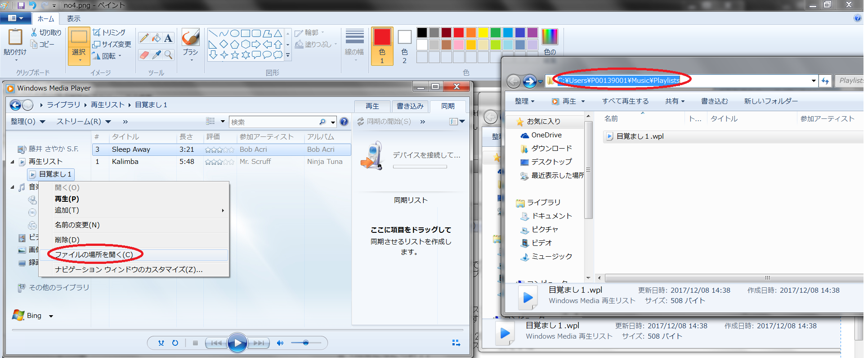This screenshot has height=358, width=868.
Task: Stop playback in Windows Media Player
Action: (195, 343)
